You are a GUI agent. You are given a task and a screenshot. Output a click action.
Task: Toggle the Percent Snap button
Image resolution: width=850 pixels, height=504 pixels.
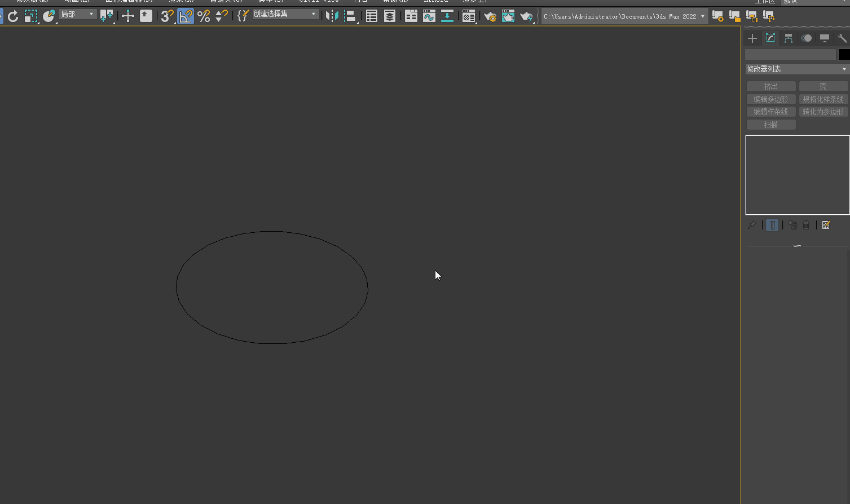(x=204, y=16)
